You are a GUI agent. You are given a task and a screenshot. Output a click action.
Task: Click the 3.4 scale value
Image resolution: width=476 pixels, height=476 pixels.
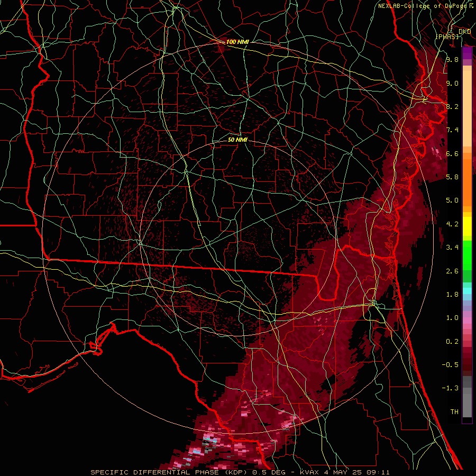click(x=452, y=248)
